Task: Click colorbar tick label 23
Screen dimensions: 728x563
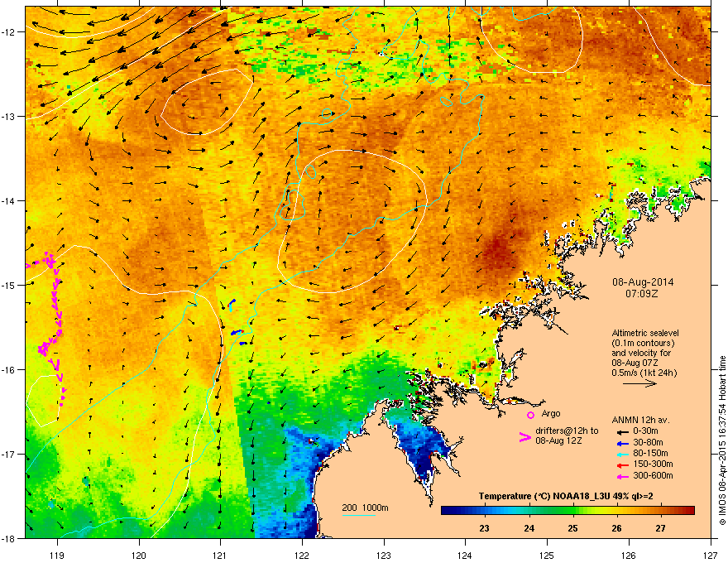Action: (484, 528)
